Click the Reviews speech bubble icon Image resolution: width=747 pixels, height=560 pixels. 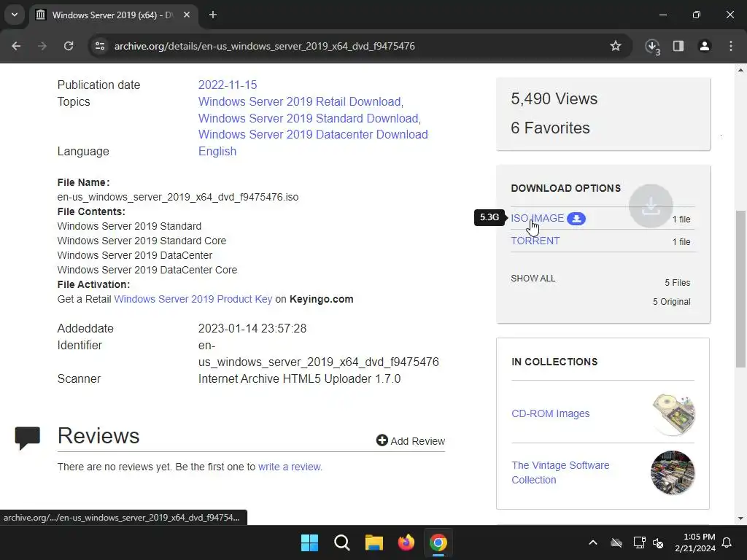pos(27,437)
